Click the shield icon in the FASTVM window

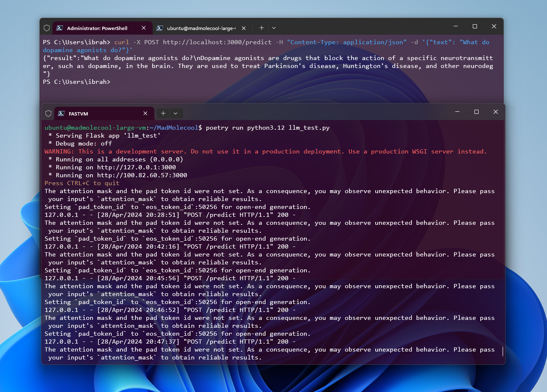[x=48, y=113]
